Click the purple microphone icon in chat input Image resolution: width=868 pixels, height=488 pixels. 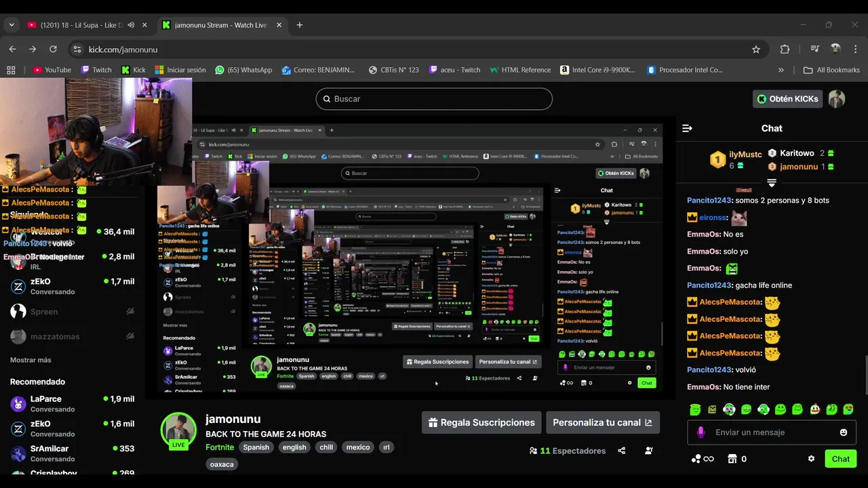(x=701, y=432)
